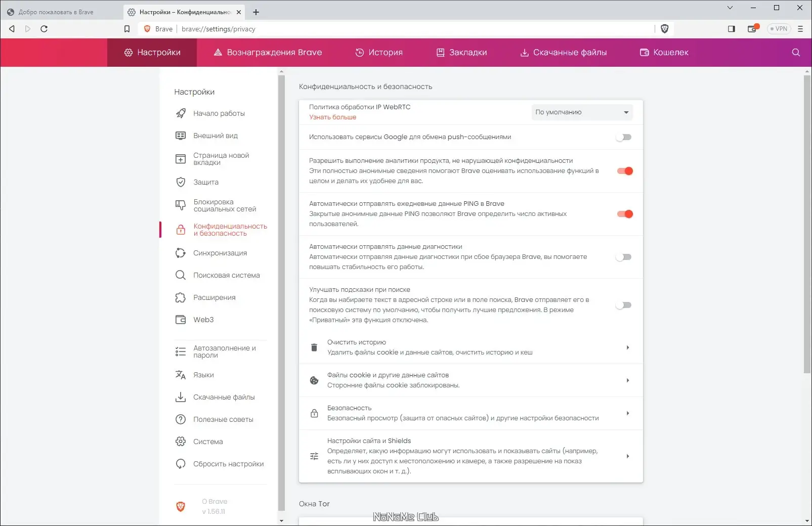Click the new tab page sidebar icon
Screen dimensions: 812x526
click(181, 159)
